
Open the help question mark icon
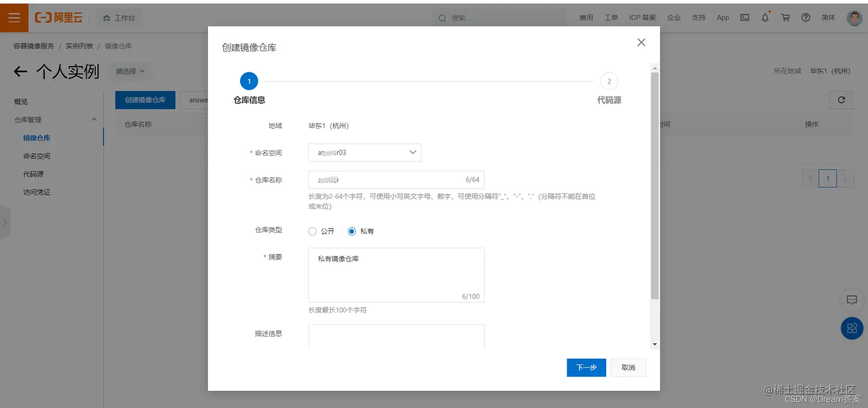[805, 18]
